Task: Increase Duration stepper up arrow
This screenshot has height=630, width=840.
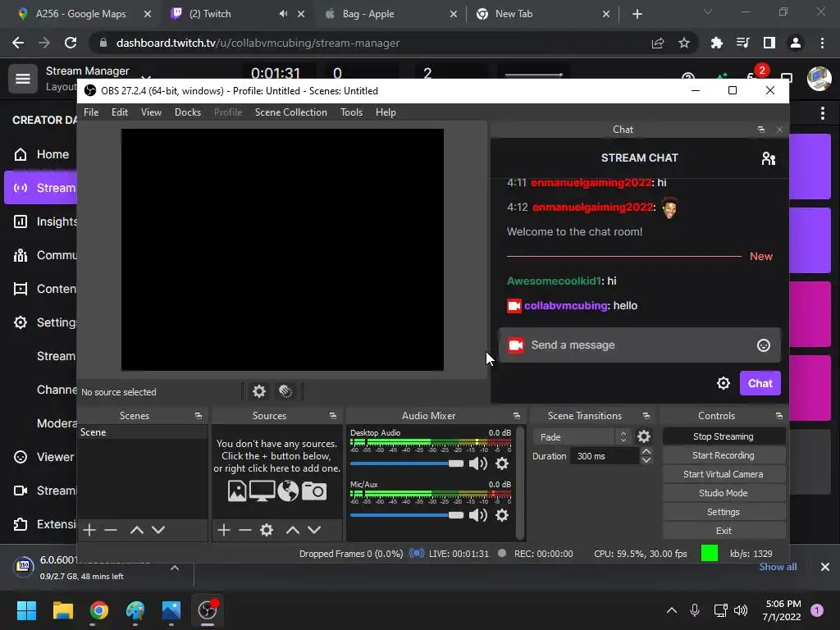Action: (646, 452)
